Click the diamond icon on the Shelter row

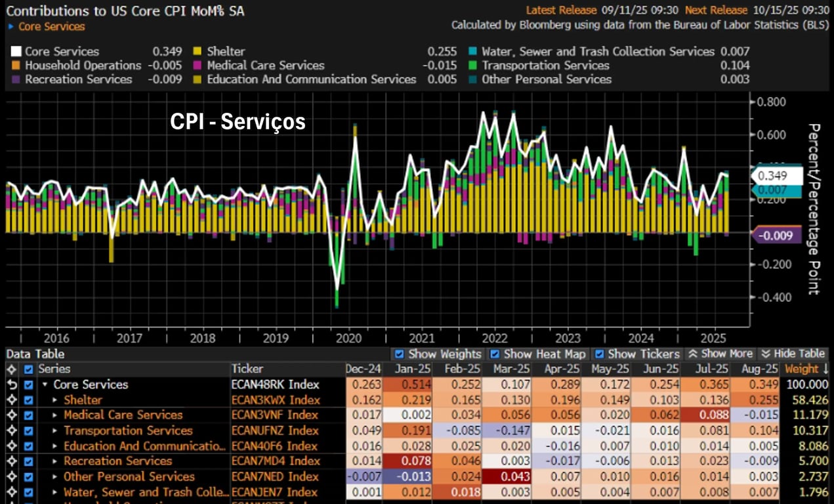(10, 400)
